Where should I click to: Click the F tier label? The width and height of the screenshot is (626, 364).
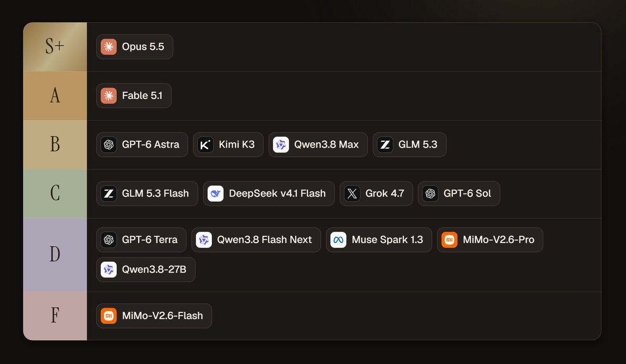55,316
